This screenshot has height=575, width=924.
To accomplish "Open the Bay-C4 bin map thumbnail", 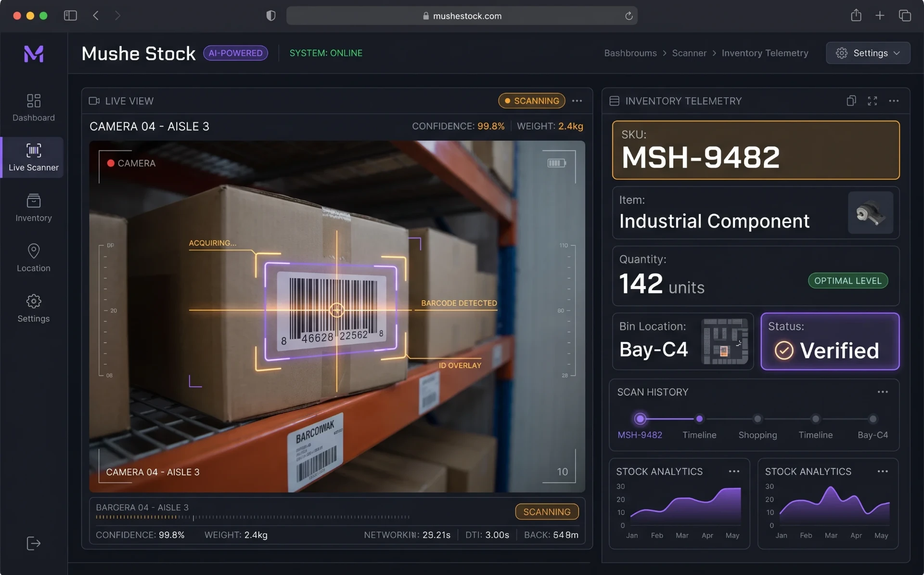I will point(725,341).
